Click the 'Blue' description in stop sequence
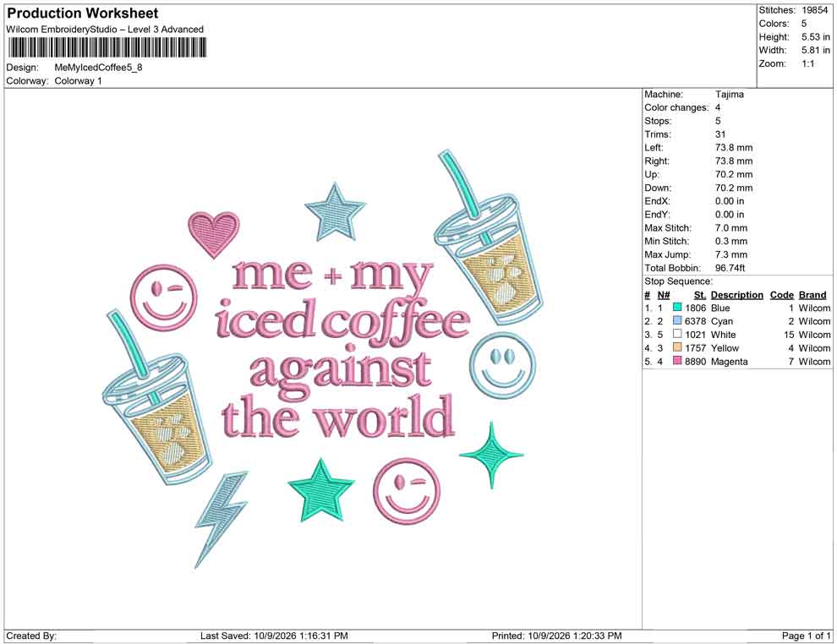This screenshot has width=837, height=644. (x=720, y=308)
